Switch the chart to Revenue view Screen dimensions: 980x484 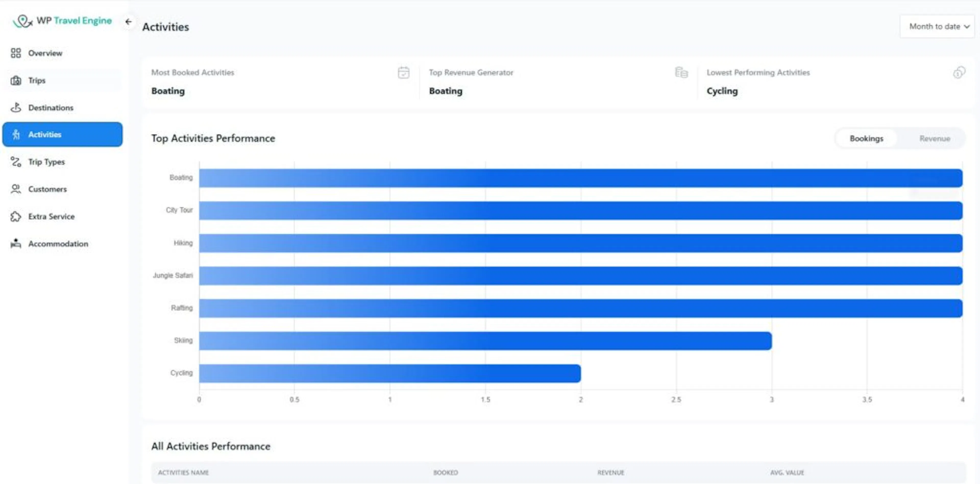point(934,139)
